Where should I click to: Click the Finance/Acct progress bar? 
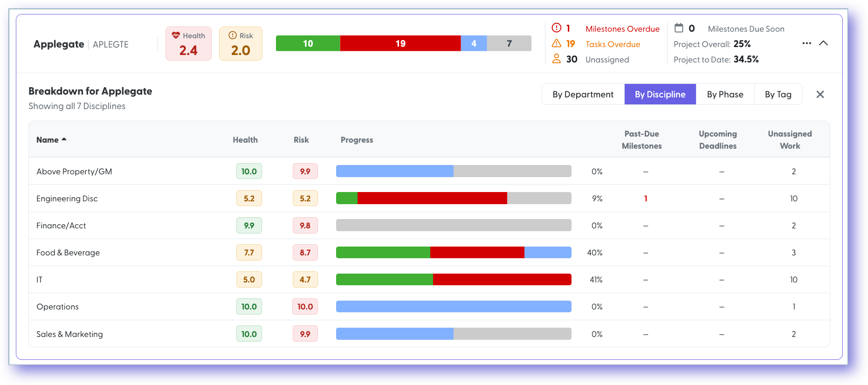tap(454, 225)
